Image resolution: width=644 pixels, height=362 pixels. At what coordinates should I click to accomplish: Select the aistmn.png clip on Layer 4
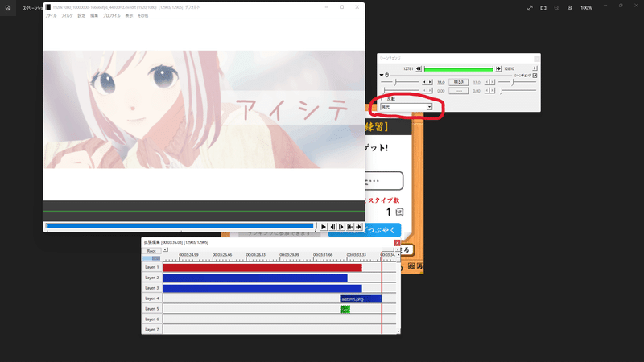click(x=361, y=299)
